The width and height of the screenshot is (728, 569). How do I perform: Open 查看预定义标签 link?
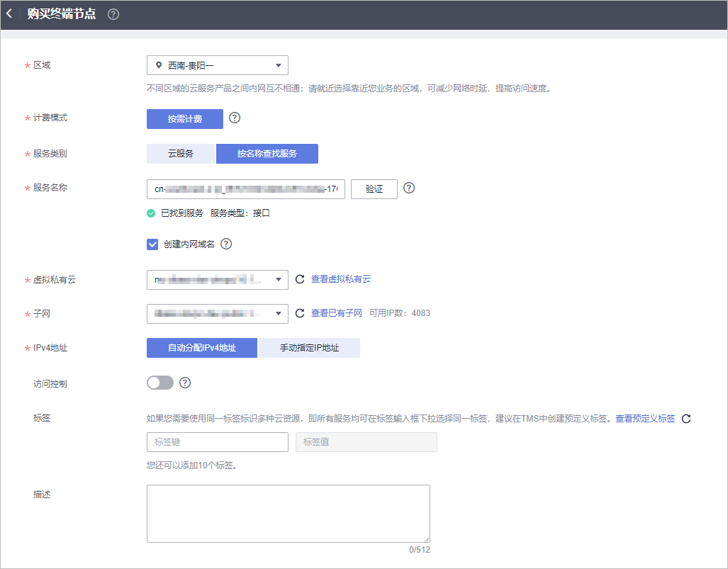(645, 419)
